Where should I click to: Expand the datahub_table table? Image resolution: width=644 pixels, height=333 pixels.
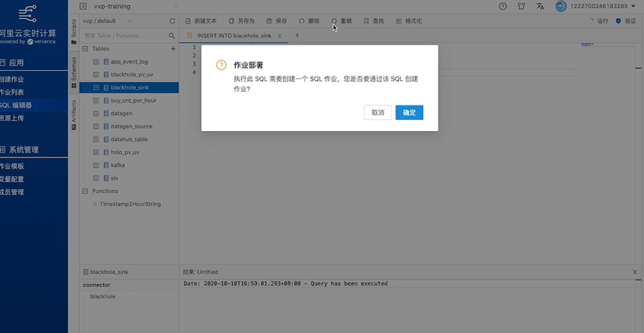(x=96, y=139)
